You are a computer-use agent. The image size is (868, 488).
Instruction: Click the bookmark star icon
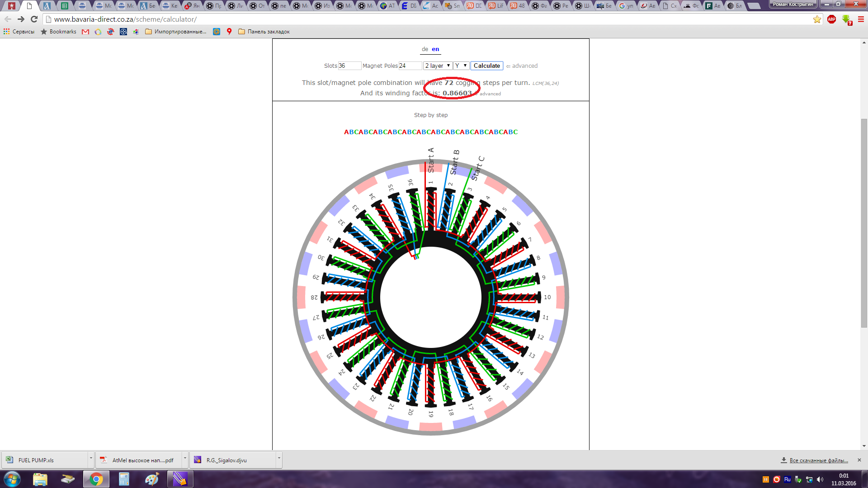click(x=817, y=19)
